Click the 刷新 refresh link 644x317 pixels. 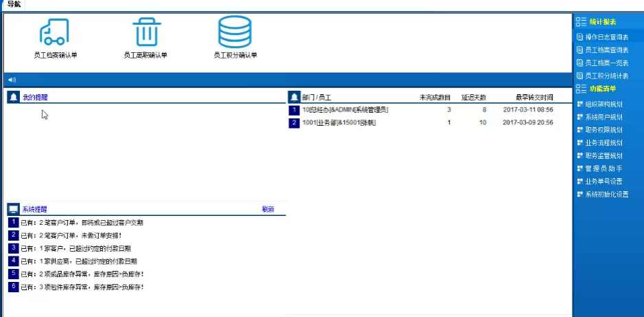tap(268, 209)
